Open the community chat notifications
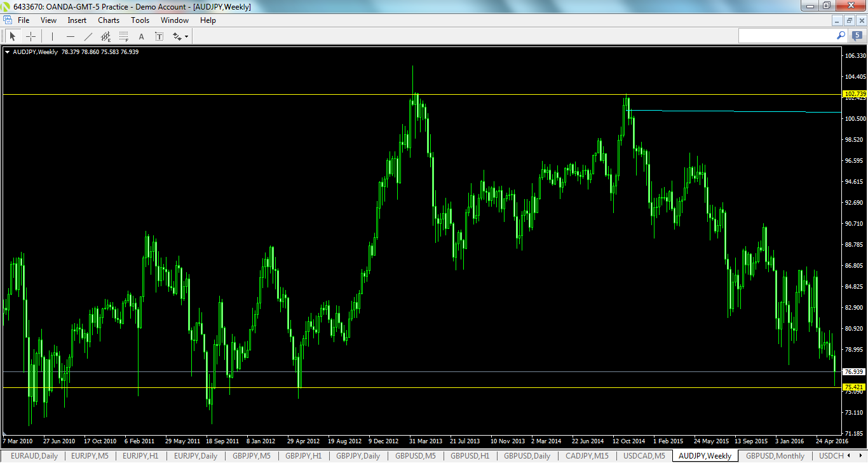This screenshot has height=463, width=868. click(x=856, y=36)
